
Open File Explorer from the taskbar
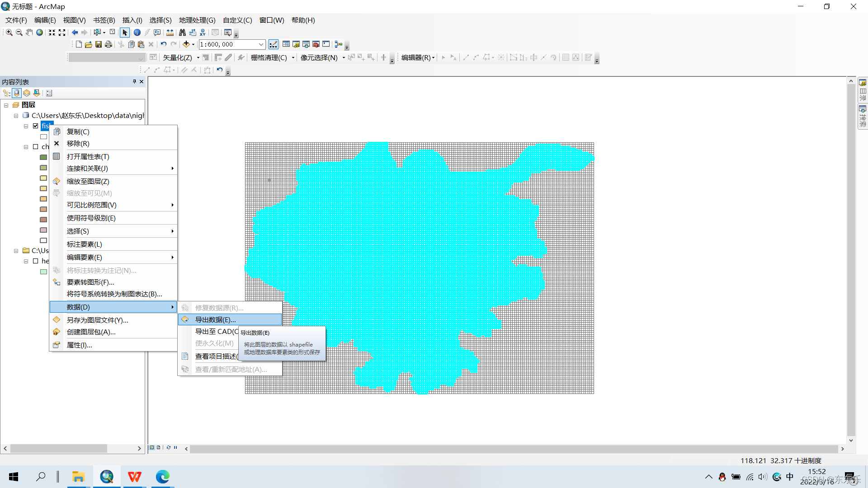[78, 477]
